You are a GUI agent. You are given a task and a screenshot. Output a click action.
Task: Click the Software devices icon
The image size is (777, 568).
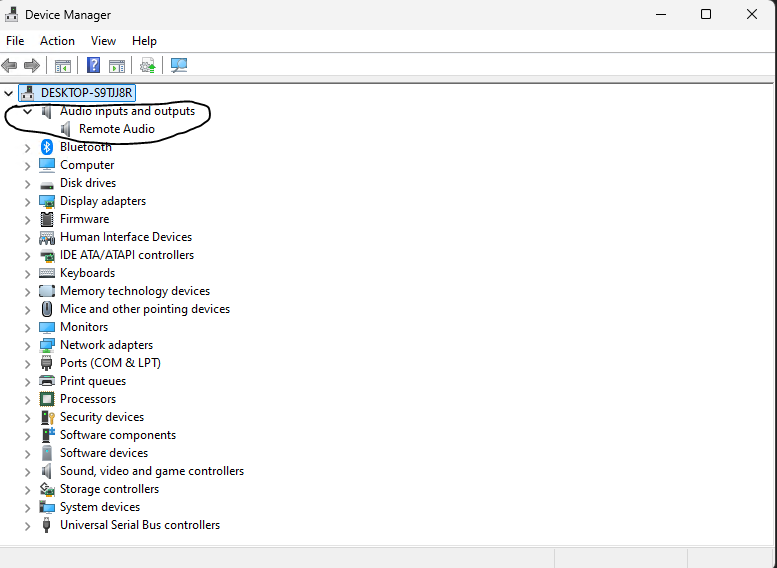click(x=47, y=453)
